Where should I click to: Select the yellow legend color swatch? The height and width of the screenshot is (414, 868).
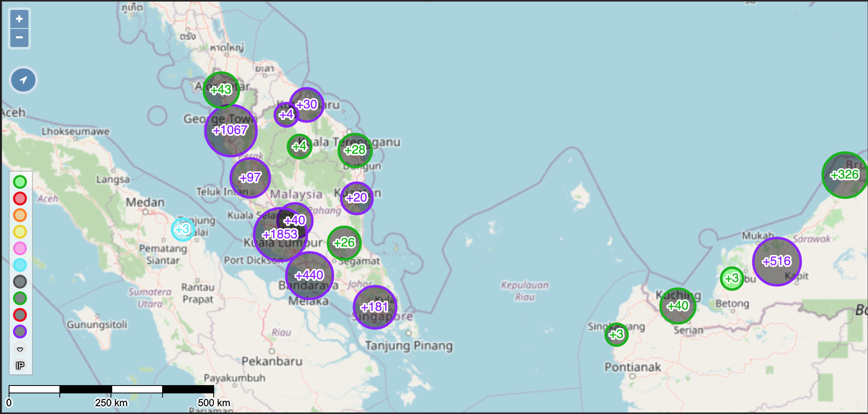coord(20,232)
